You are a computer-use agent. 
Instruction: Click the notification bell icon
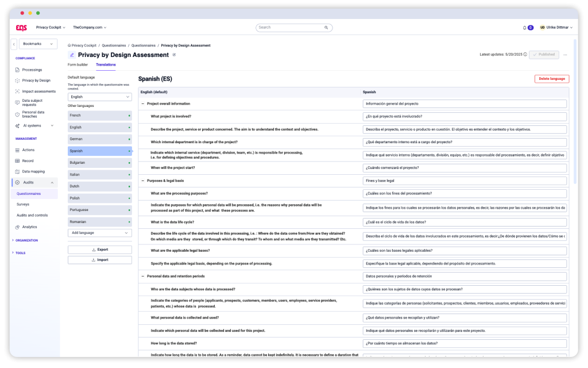click(x=524, y=28)
